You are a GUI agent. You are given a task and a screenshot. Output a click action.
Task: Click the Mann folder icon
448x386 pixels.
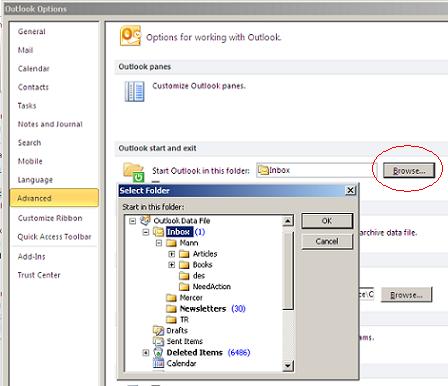(x=171, y=243)
